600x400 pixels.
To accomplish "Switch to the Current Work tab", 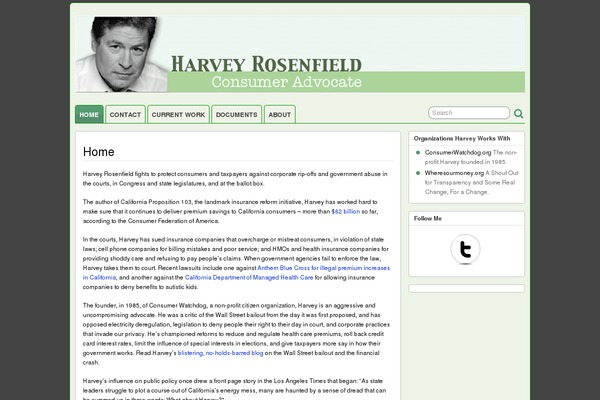I will pos(178,114).
